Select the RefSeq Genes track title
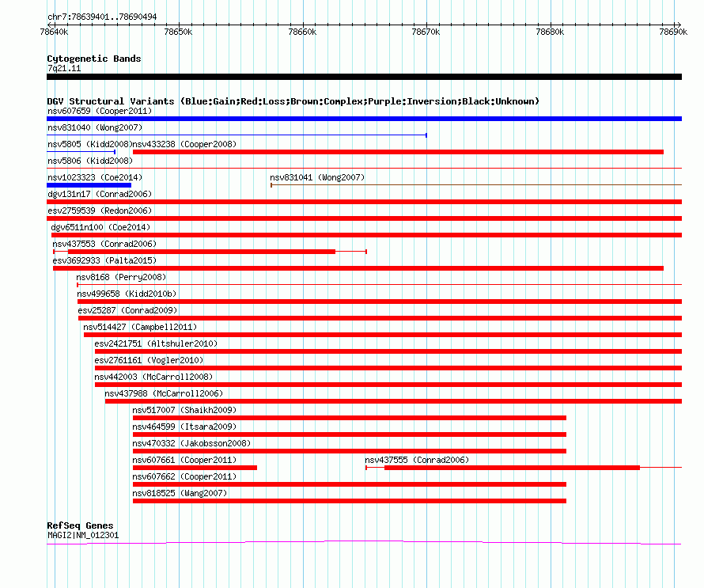This screenshot has height=588, width=704. pyautogui.click(x=80, y=525)
